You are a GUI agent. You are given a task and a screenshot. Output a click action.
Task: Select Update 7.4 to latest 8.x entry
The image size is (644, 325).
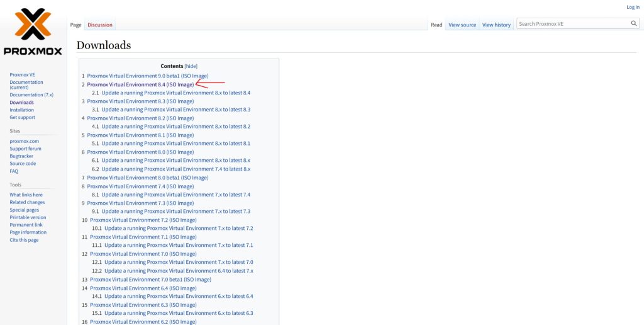(175, 169)
